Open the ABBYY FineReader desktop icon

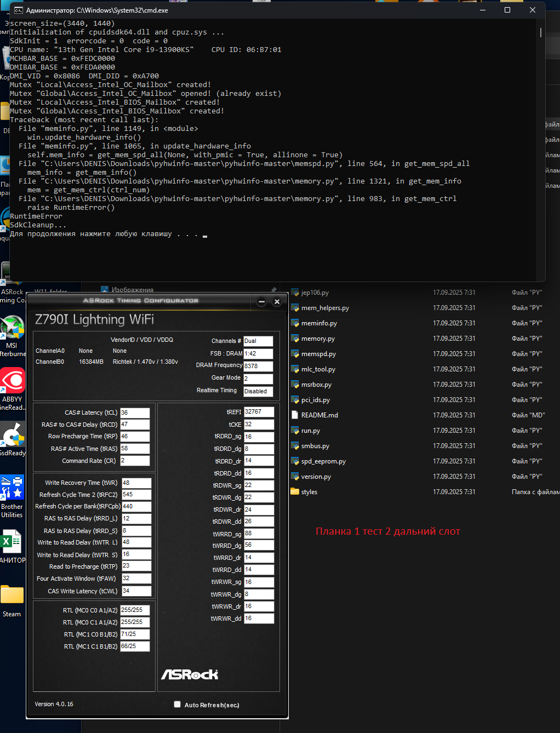12,381
